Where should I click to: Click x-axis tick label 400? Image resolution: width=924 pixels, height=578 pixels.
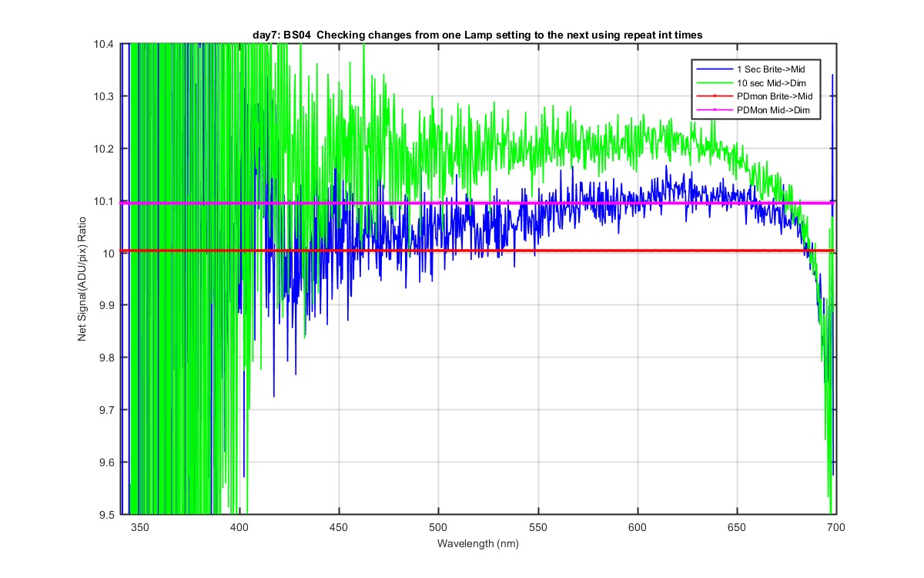[239, 526]
